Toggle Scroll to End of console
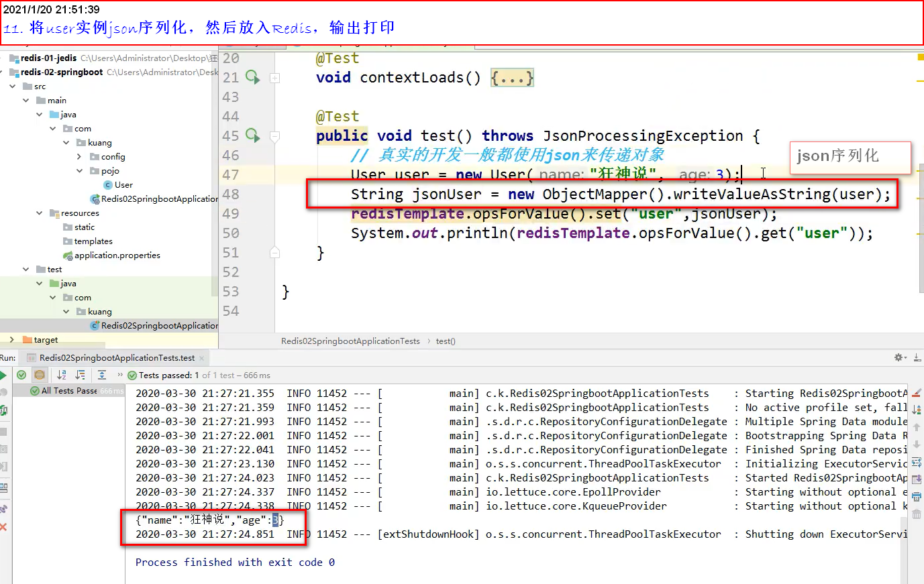 click(x=917, y=479)
